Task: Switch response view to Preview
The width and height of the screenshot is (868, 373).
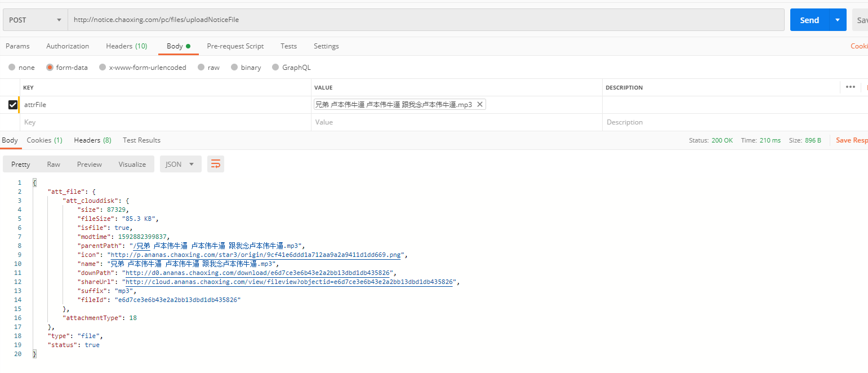Action: pos(90,164)
